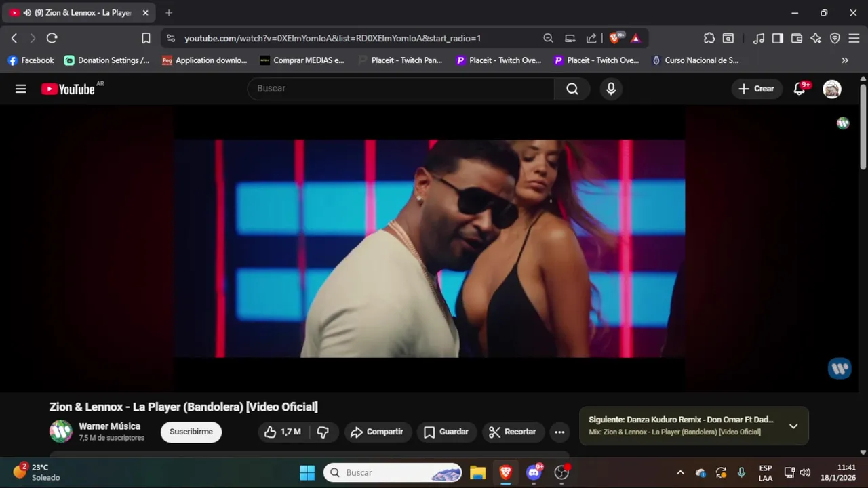
Task: Open site settings icon next to the URL
Action: coord(170,39)
